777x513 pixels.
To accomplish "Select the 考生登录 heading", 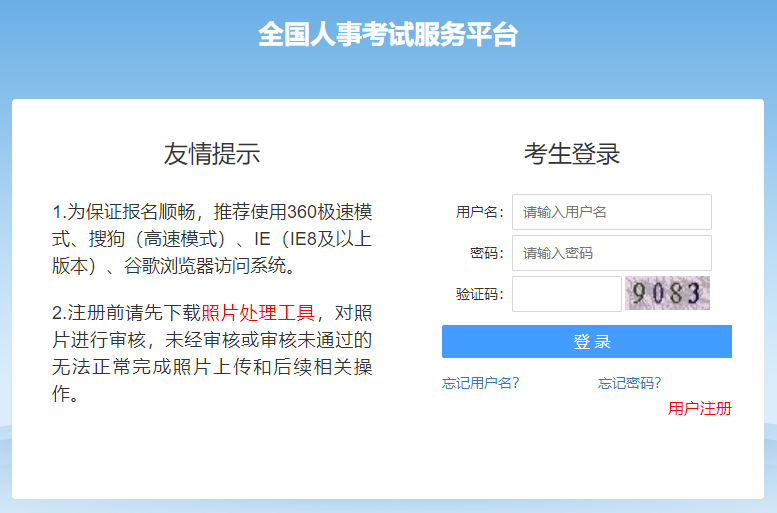I will (x=572, y=154).
